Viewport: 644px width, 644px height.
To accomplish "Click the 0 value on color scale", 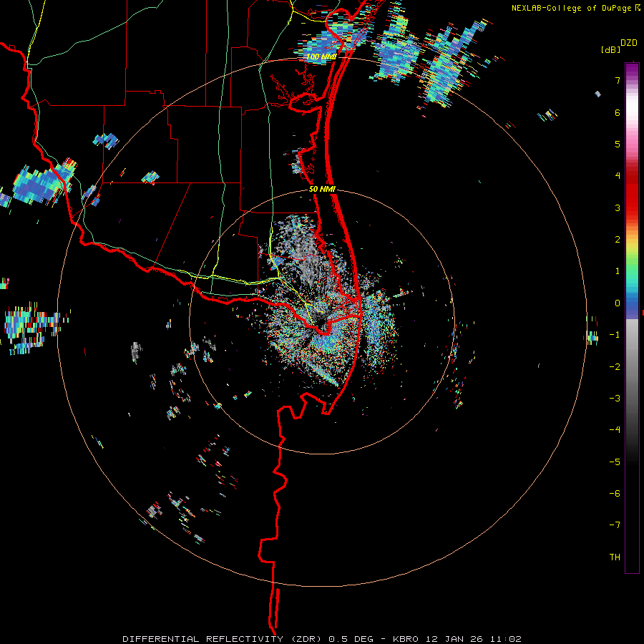I will point(618,303).
